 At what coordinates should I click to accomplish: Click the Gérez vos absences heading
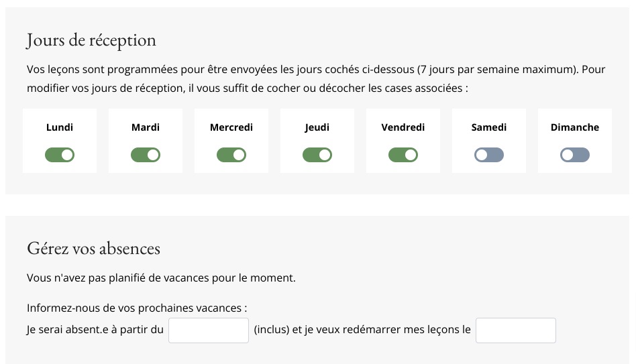pyautogui.click(x=93, y=249)
